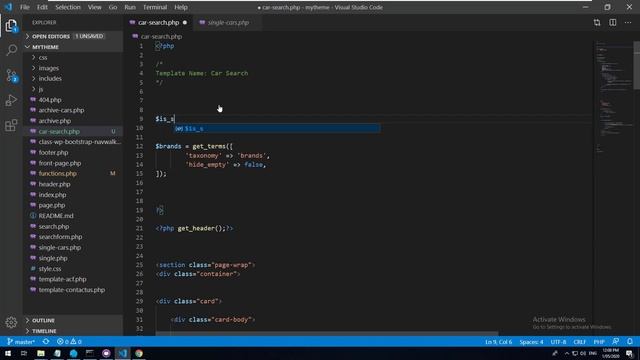Open 404.php in the explorer

coord(73,100)
